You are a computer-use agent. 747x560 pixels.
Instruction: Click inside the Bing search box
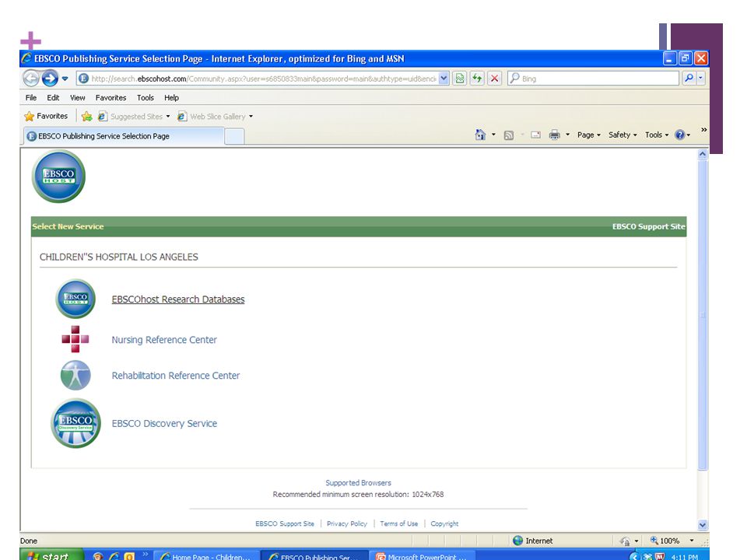pyautogui.click(x=593, y=79)
